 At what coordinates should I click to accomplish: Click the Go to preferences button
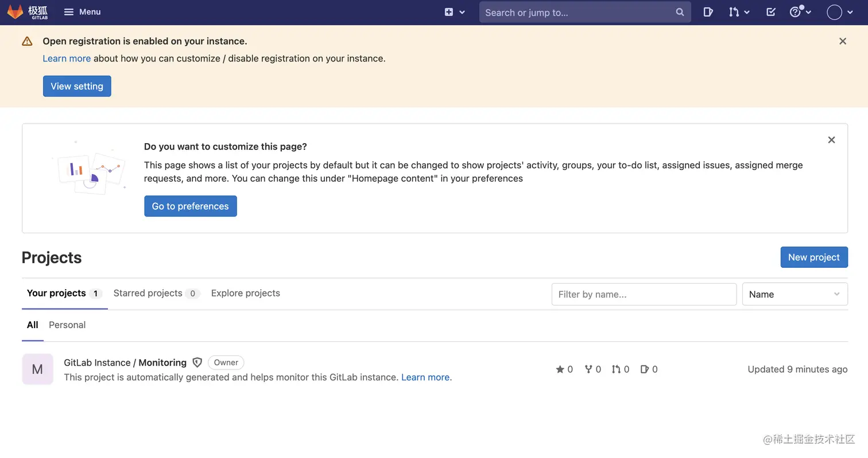pos(191,206)
